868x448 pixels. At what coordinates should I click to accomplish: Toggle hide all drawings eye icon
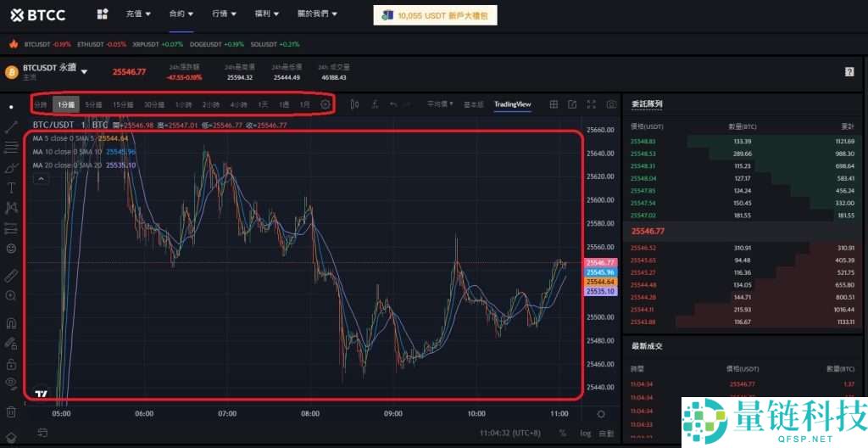tap(11, 382)
